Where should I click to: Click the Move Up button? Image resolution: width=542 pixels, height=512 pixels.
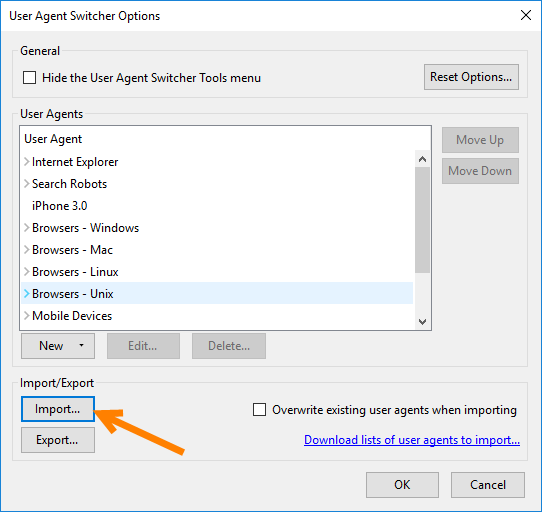[x=480, y=140]
